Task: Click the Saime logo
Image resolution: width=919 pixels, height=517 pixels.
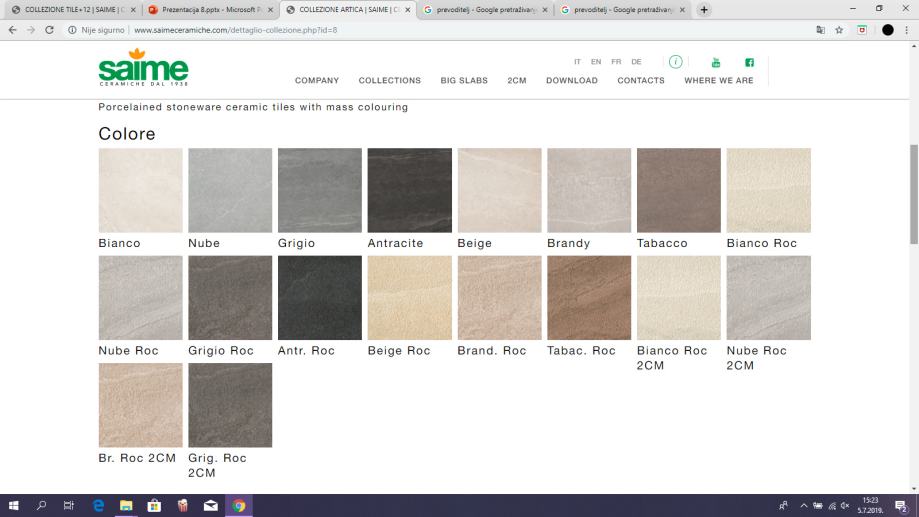Action: pos(143,68)
